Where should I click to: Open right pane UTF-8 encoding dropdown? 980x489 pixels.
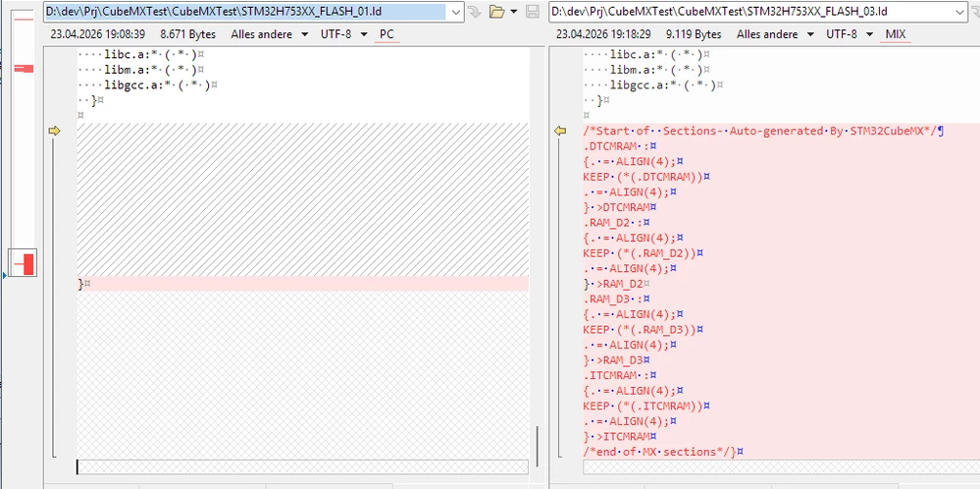click(x=850, y=34)
